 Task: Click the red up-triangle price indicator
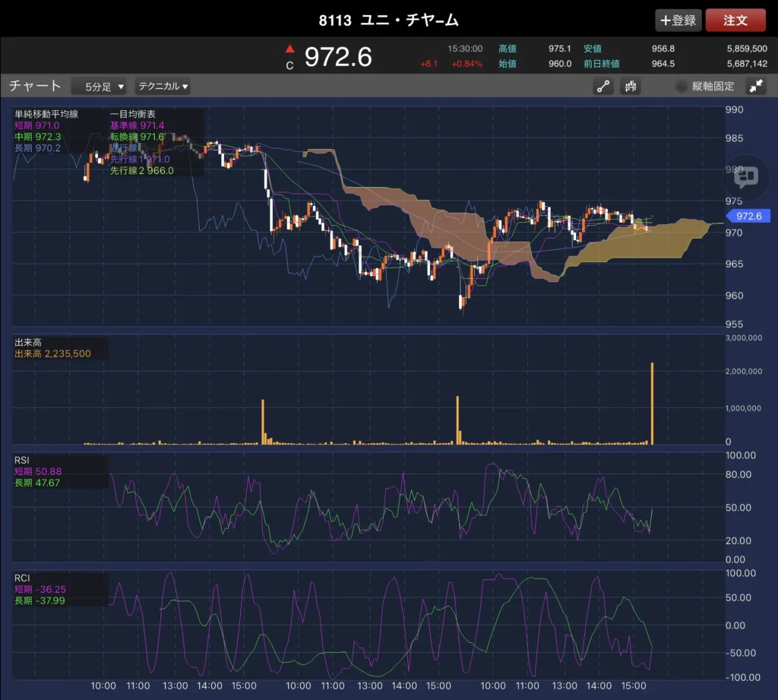[x=289, y=50]
